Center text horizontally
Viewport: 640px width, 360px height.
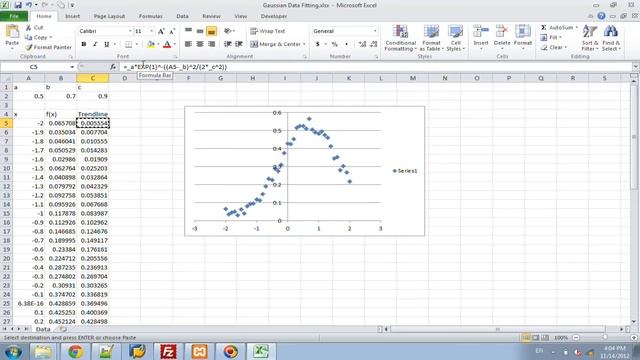pyautogui.click(x=200, y=44)
